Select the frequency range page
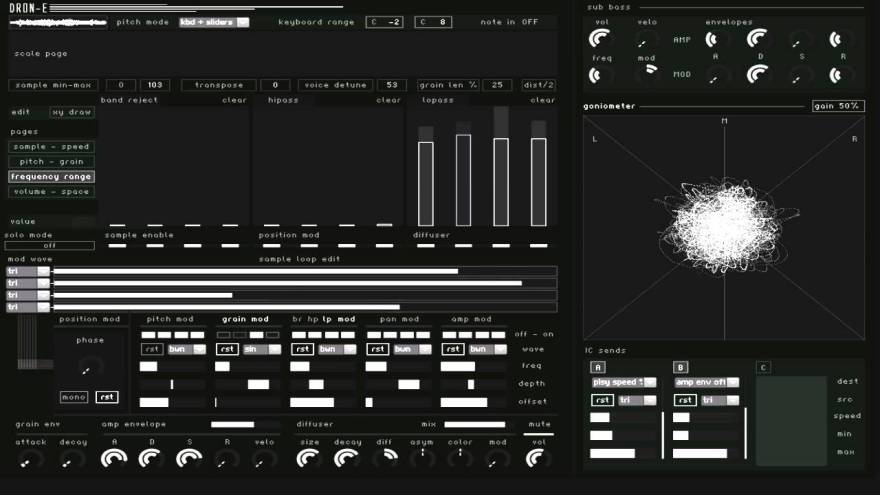This screenshot has height=495, width=880. (51, 176)
